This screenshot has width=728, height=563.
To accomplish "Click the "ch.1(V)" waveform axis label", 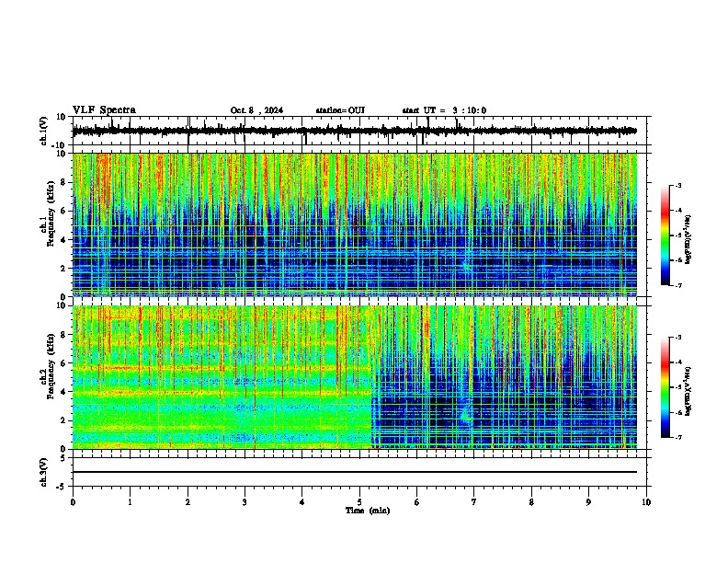I will click(x=44, y=131).
